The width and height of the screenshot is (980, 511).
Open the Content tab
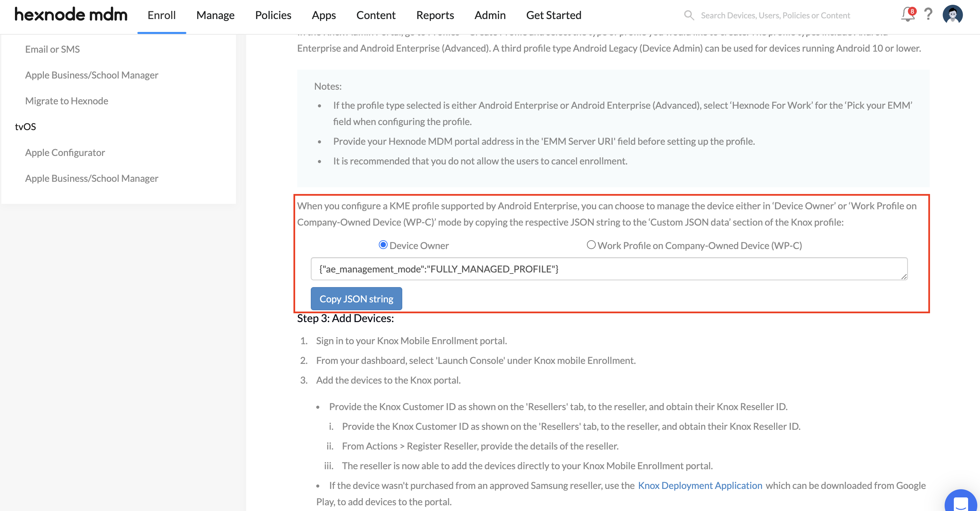pyautogui.click(x=376, y=15)
